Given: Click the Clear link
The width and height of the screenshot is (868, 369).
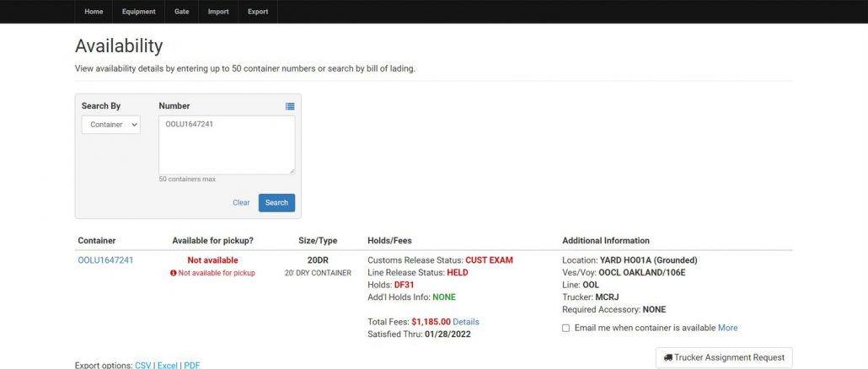Looking at the screenshot, I should tap(241, 202).
